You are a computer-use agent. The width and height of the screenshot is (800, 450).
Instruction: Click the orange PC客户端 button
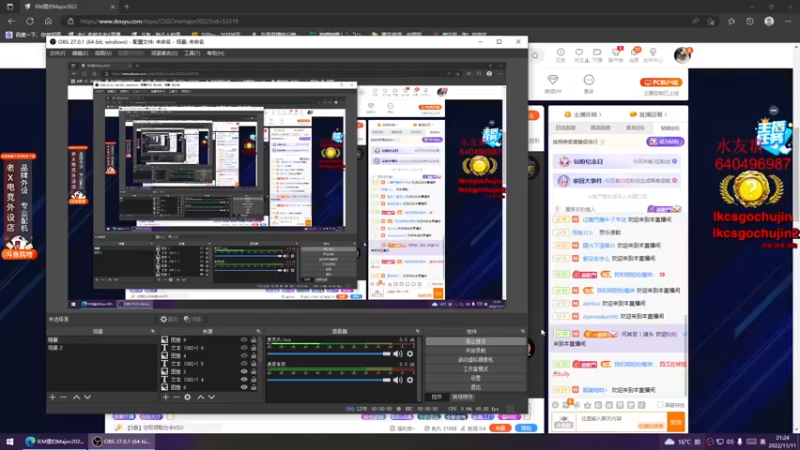(x=661, y=82)
